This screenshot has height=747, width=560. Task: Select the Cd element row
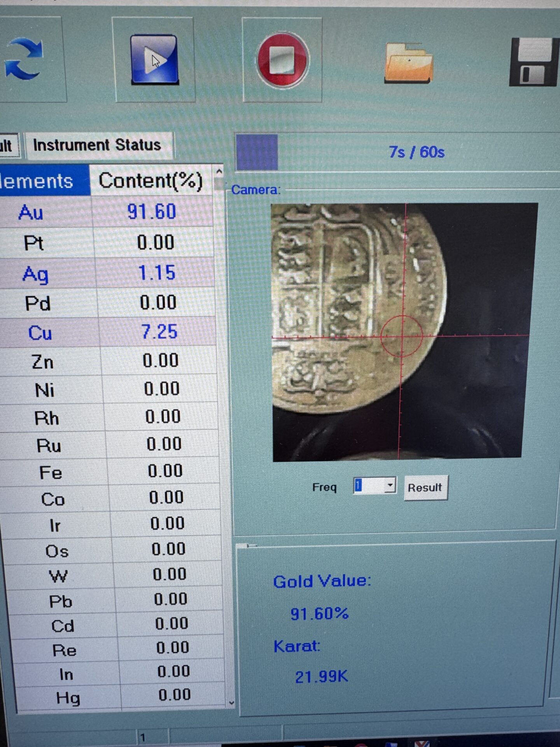(x=116, y=624)
